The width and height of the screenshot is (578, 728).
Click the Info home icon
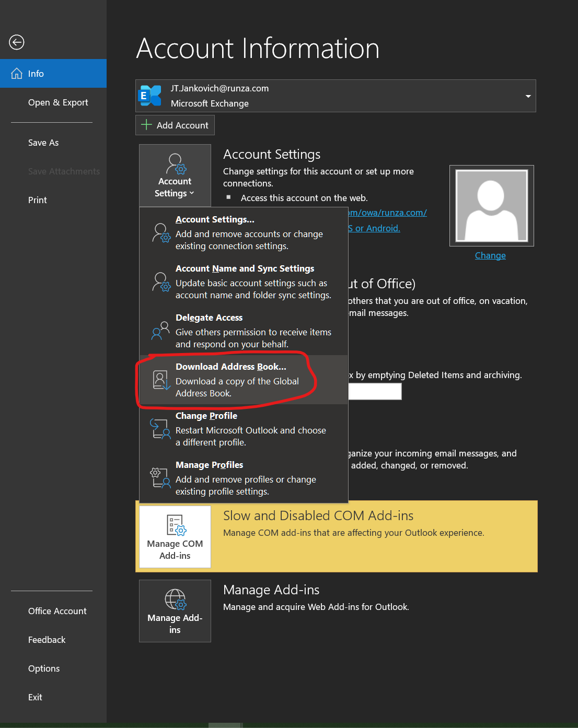(17, 74)
